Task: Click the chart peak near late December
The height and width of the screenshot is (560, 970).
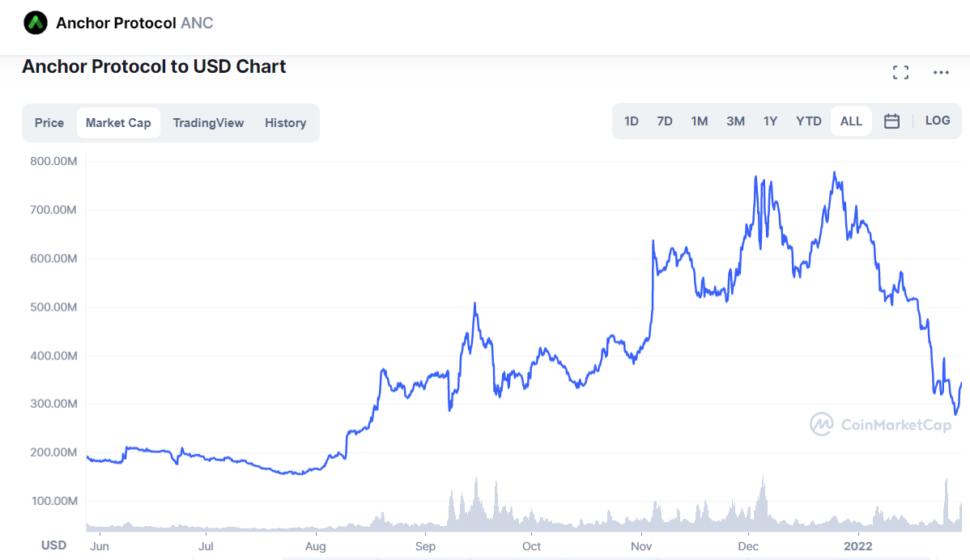Action: pyautogui.click(x=834, y=172)
